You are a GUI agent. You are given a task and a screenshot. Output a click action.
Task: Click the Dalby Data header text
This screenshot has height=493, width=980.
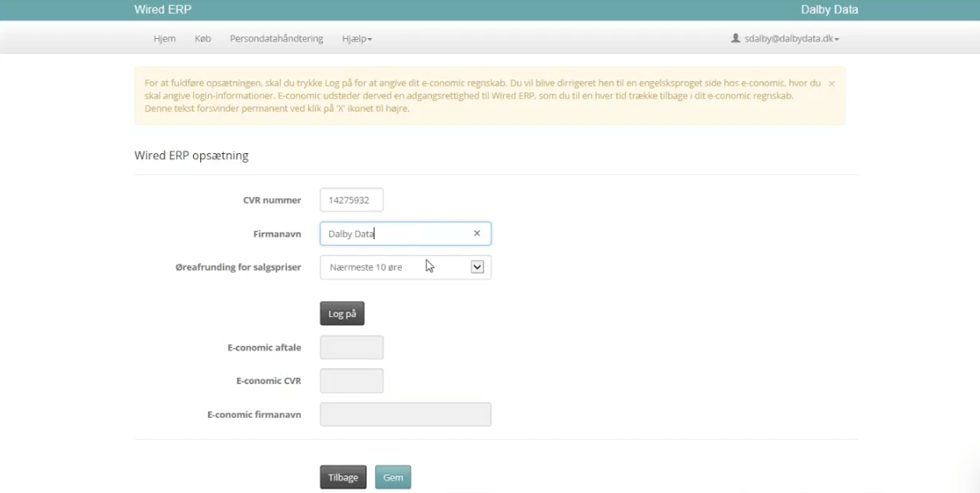(830, 10)
